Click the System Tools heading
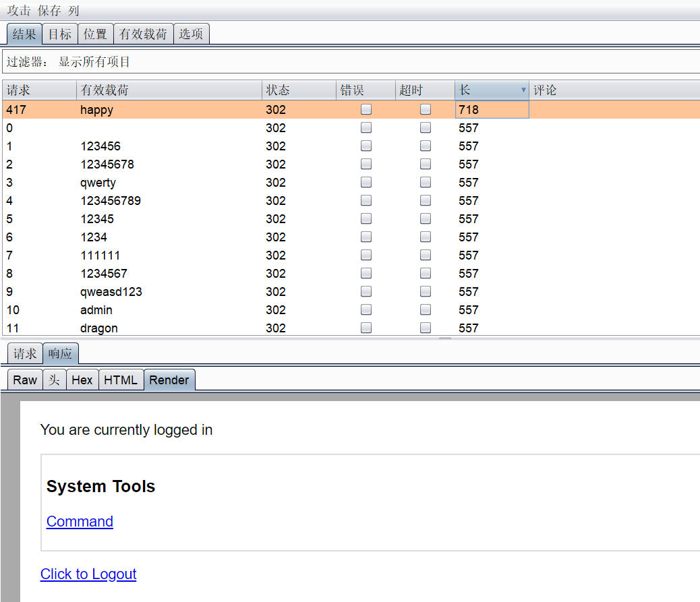This screenshot has width=700, height=602. [x=101, y=486]
